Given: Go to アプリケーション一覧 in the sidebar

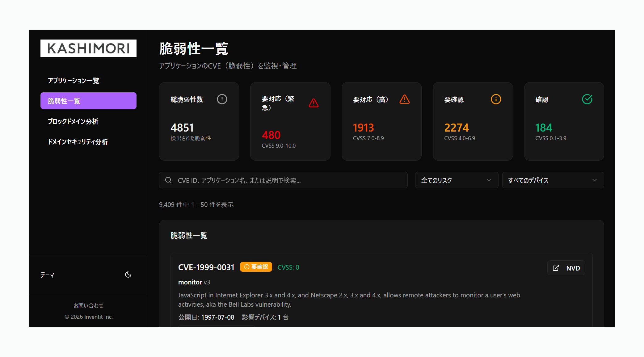Looking at the screenshot, I should tap(74, 81).
